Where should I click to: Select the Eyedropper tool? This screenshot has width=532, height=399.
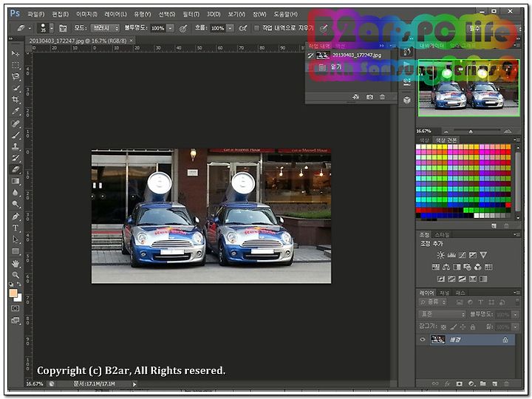point(16,112)
